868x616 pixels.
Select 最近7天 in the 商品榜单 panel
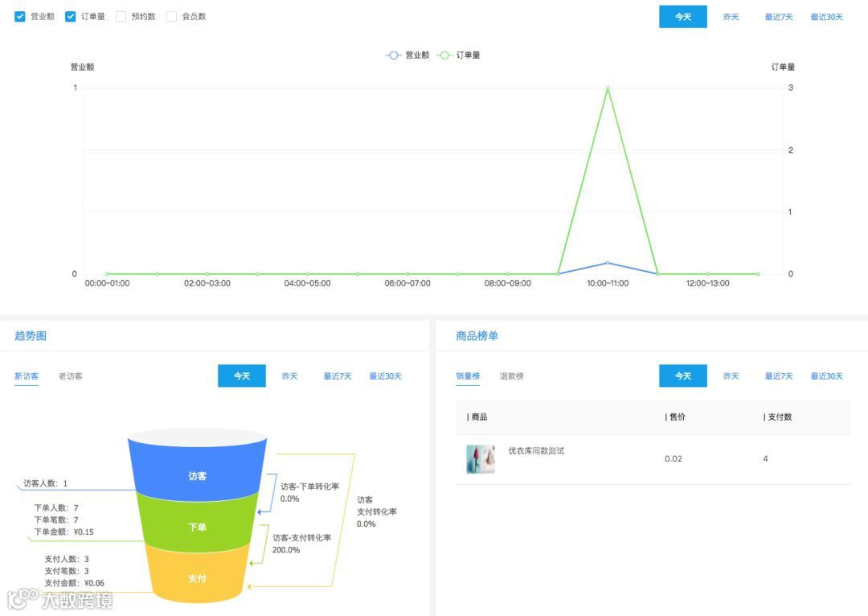pos(778,376)
